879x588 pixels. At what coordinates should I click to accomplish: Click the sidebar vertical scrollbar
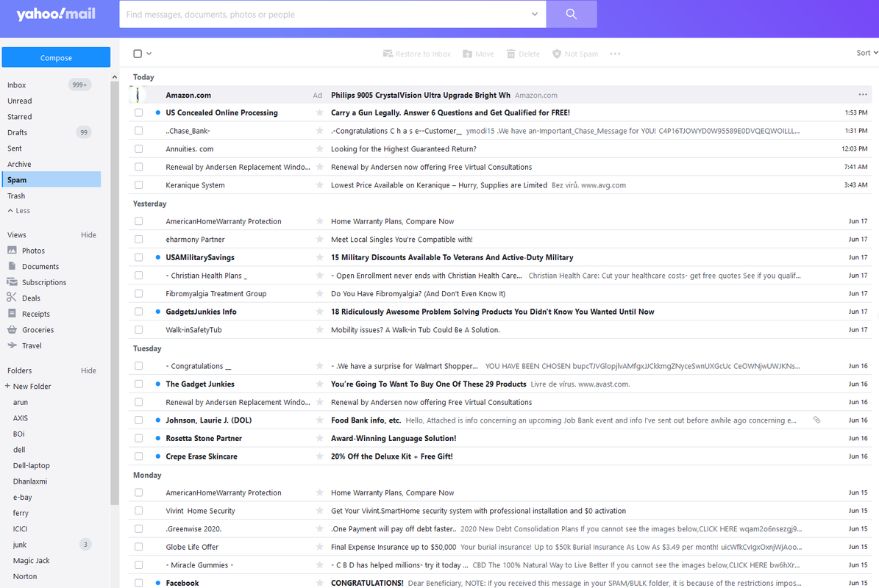pos(114,294)
